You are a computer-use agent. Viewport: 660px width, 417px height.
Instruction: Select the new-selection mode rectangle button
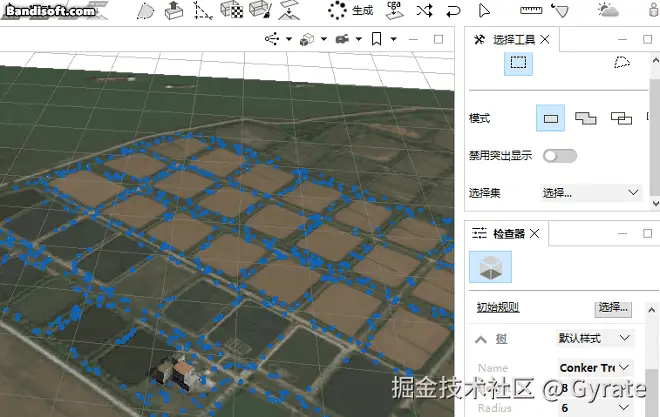(550, 118)
